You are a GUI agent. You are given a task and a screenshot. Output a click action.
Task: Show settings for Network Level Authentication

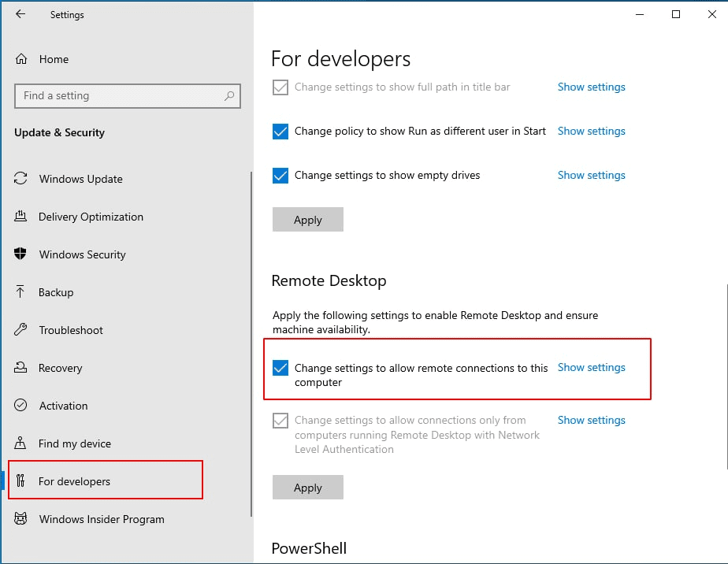[x=591, y=420]
